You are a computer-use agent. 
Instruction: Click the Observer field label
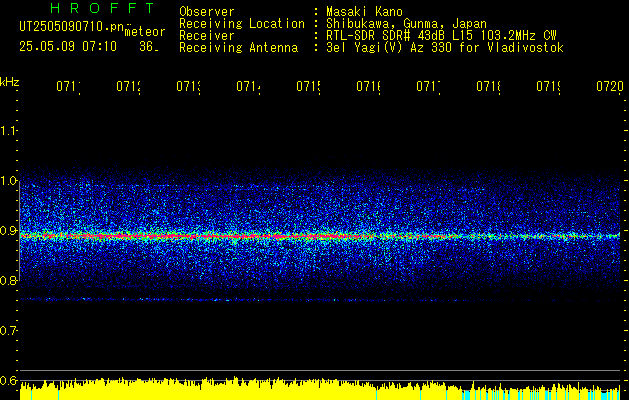tap(207, 12)
